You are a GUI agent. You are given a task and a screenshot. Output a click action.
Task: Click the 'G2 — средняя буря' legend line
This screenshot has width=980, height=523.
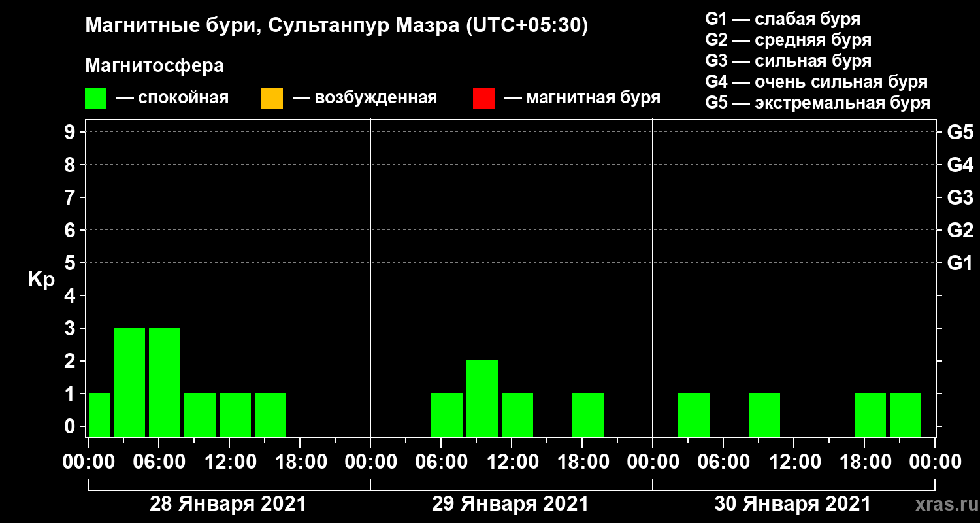click(x=789, y=40)
